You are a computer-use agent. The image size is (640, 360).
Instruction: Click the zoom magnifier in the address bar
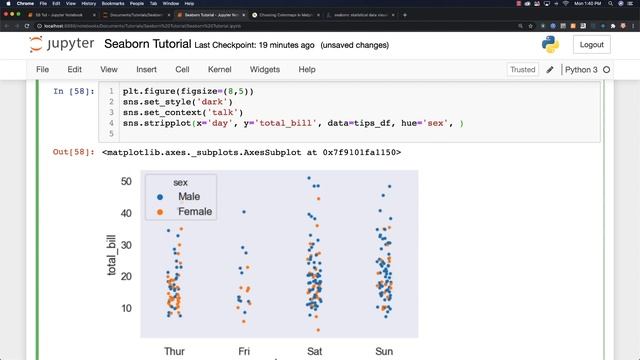(520, 26)
